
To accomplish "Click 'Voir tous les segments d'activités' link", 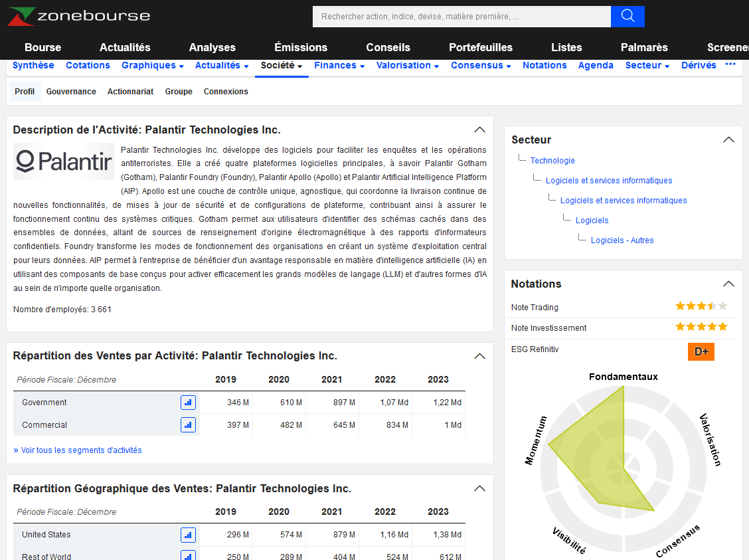I will click(78, 450).
